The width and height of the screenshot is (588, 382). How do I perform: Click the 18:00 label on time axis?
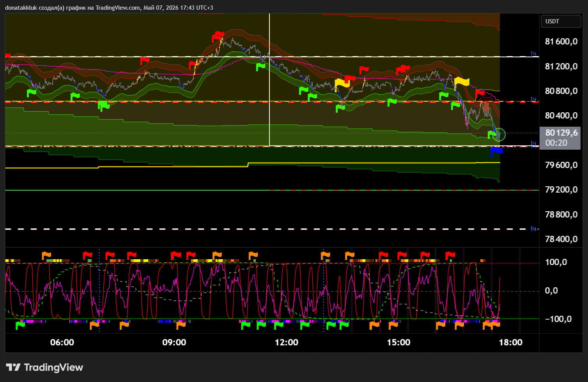click(x=510, y=342)
